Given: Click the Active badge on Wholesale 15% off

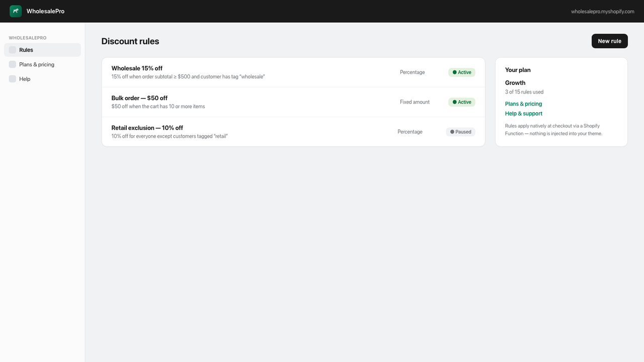Looking at the screenshot, I should click(x=461, y=72).
